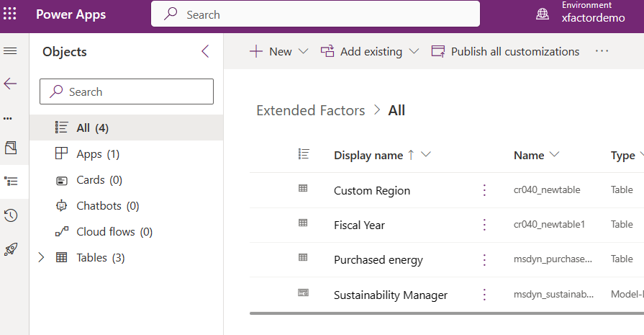Click the New button

[271, 51]
